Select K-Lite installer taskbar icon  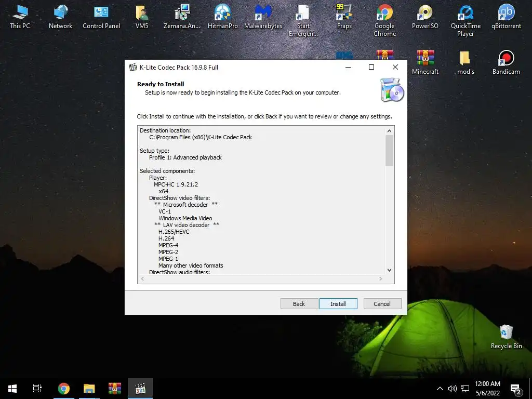(140, 389)
